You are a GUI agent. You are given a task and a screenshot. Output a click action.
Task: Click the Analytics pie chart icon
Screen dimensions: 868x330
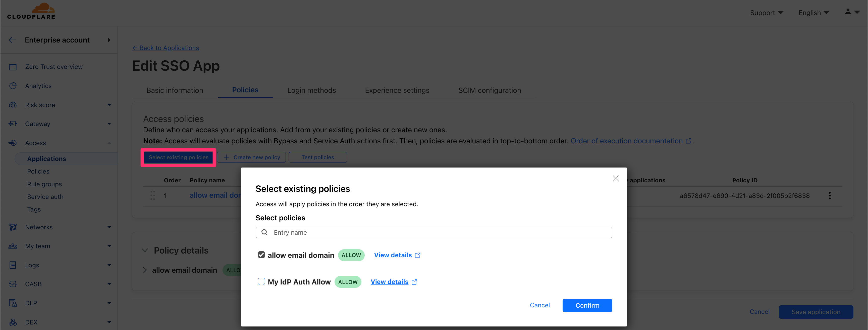[x=13, y=86]
